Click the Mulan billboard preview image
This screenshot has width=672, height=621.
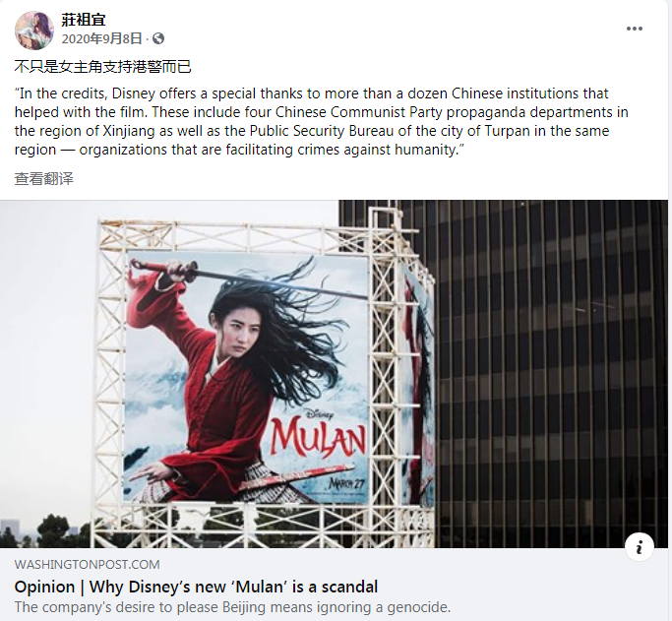click(x=334, y=374)
